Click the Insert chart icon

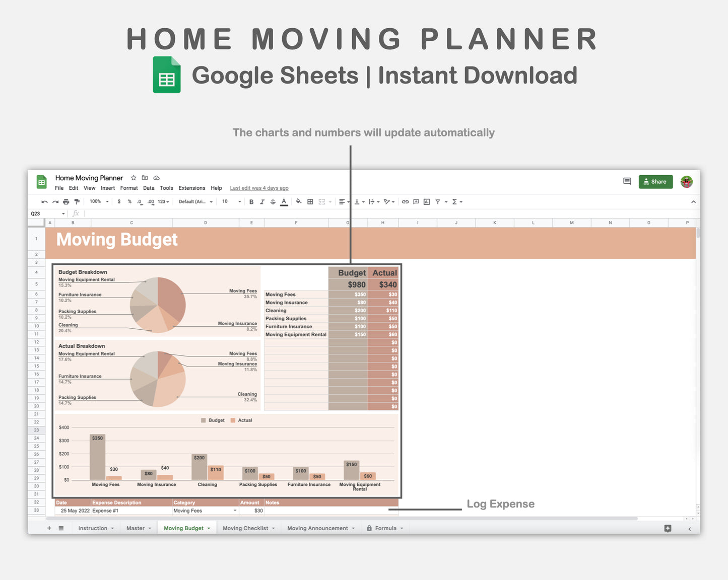(427, 201)
